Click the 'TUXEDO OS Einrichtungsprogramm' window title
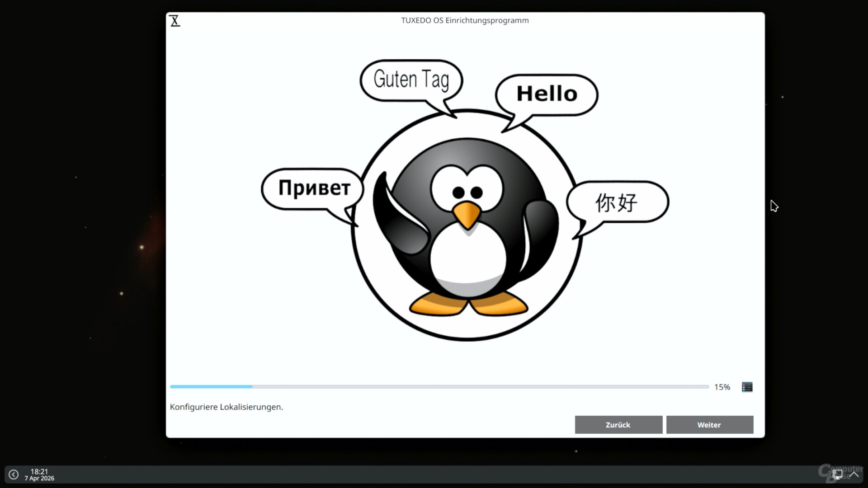Screen dimensions: 868x488 point(465,20)
